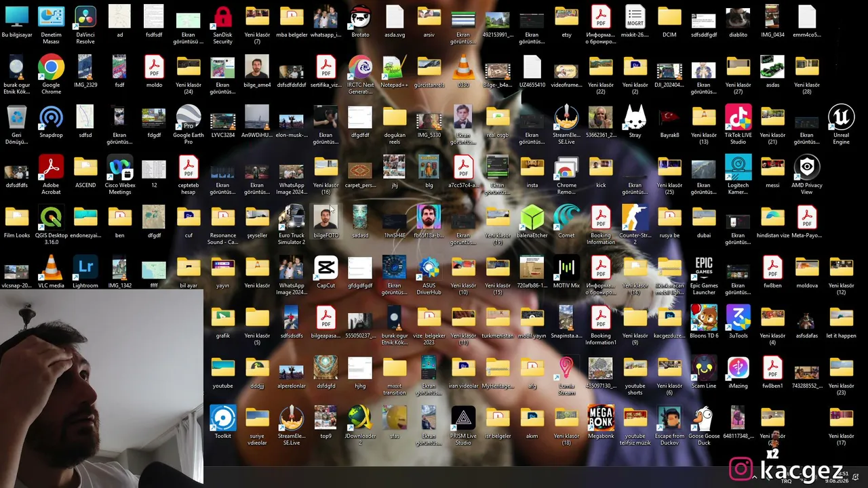868x488 pixels.
Task: Launch the Brotato game icon
Action: tap(360, 23)
